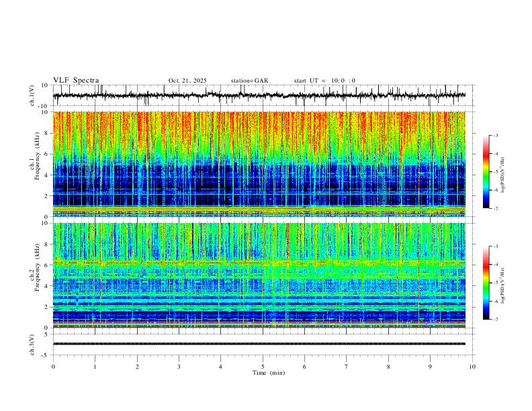Click the ch.1 frequency tick "8"
The height and width of the screenshot is (411, 532).
point(46,133)
